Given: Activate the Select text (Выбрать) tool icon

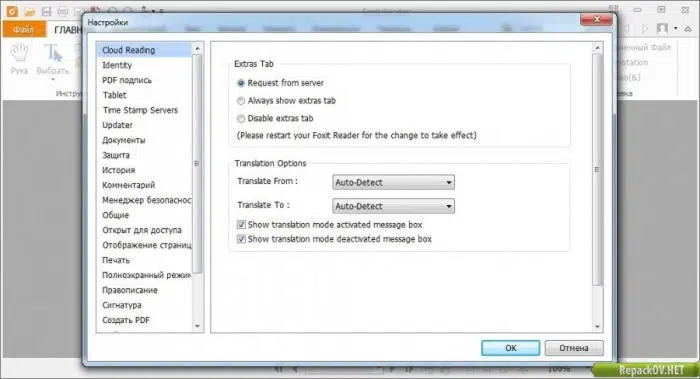Looking at the screenshot, I should pyautogui.click(x=53, y=53).
